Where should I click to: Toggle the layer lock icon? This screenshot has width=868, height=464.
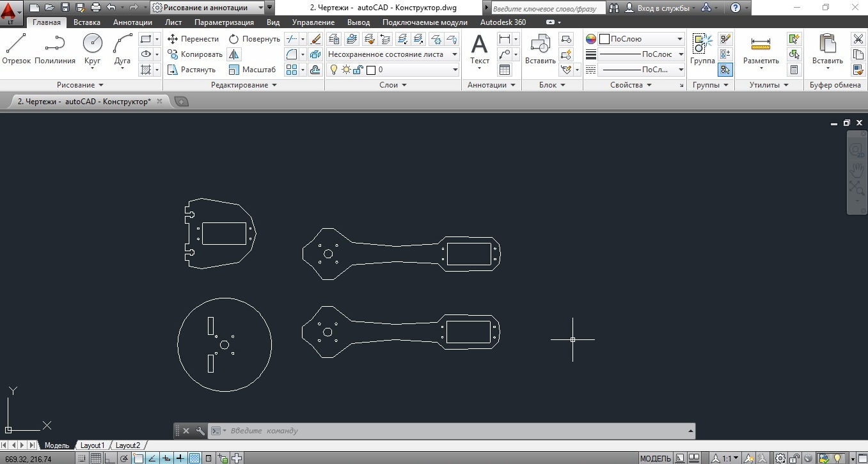(x=358, y=70)
